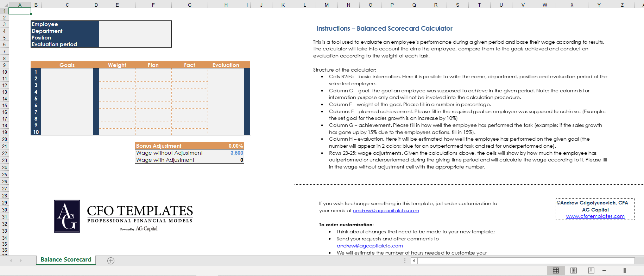Select row 30 header

point(4,210)
